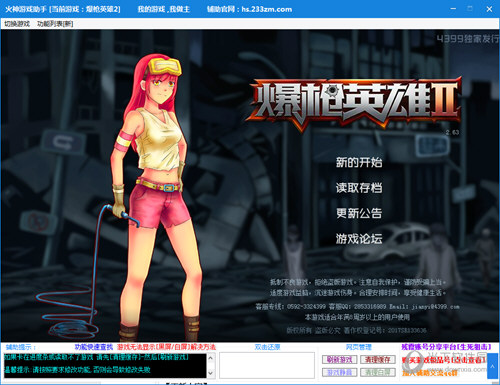Image resolution: width=500 pixels, height=385 pixels.
Task: Open the orange 加入辅助交流群 link
Action: pos(430,373)
